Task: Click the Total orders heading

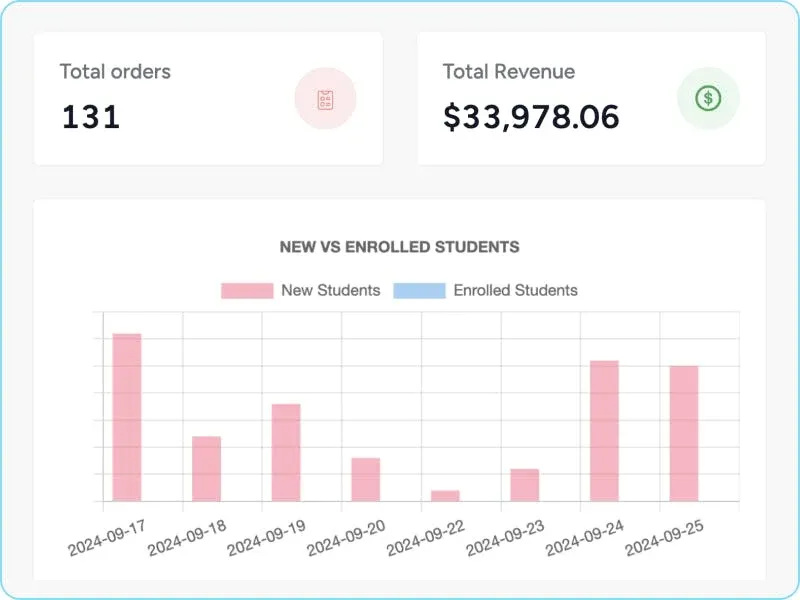Action: [x=115, y=72]
